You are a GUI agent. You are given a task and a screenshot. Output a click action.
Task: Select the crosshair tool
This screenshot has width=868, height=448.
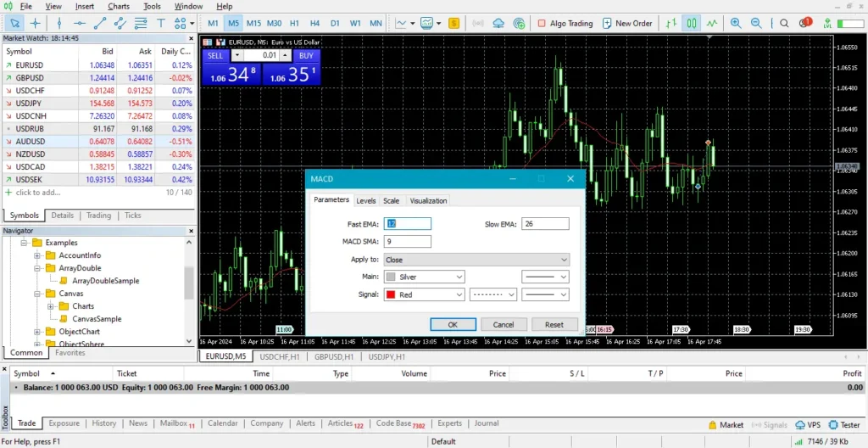36,23
